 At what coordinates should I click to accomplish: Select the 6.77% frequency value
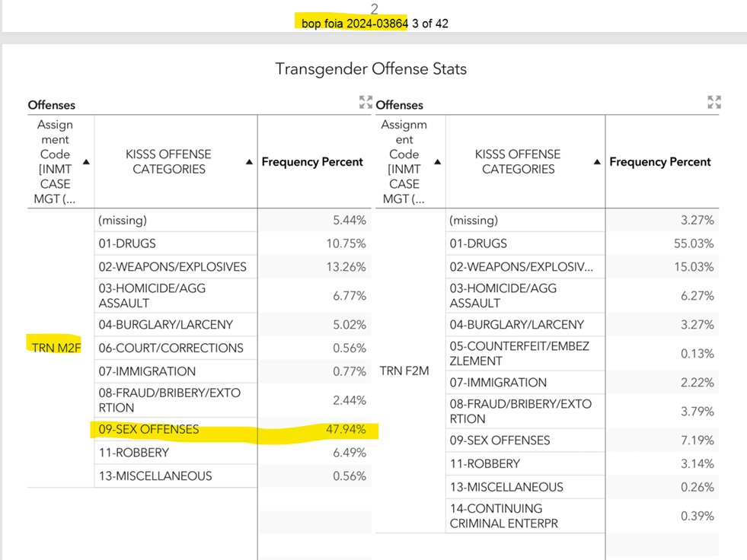pyautogui.click(x=350, y=296)
